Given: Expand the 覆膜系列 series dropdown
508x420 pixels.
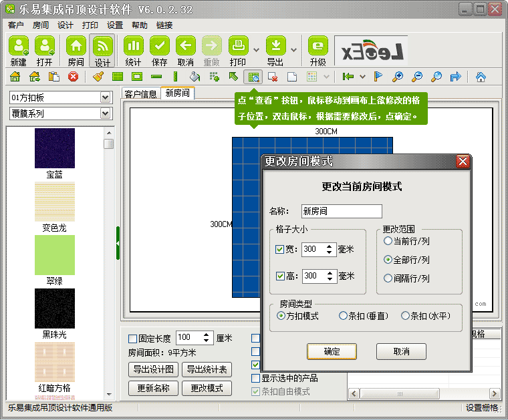Looking at the screenshot, I should (x=105, y=114).
